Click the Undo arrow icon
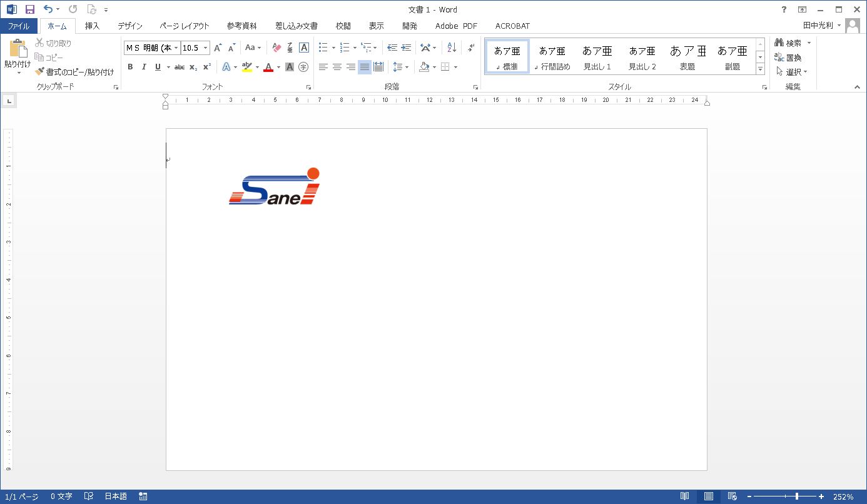The image size is (867, 504). coord(48,9)
